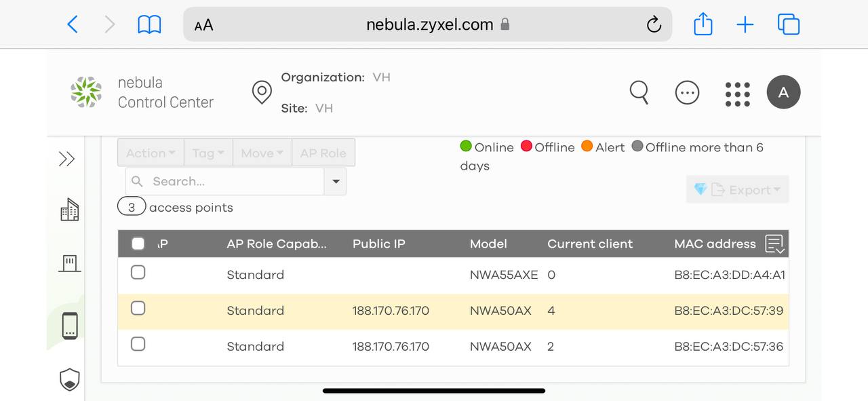Click the table column settings icon
The image size is (868, 401).
tap(774, 244)
